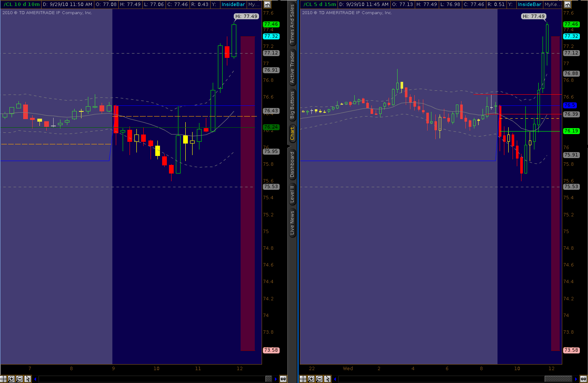
Task: Click Hi: 77.49 bubble on right chart
Action: pyautogui.click(x=534, y=16)
